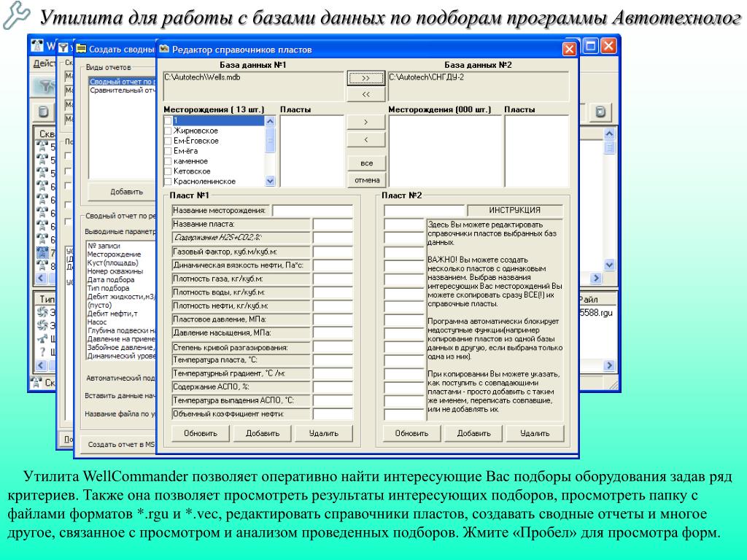Check the Жирновское field checkbox
This screenshot has width=747, height=560.
coord(169,131)
